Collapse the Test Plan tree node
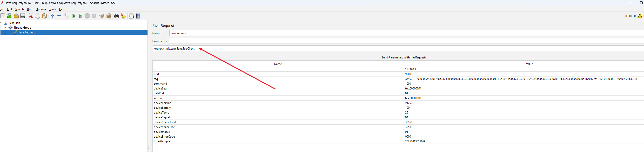Image resolution: width=644 pixels, height=152 pixels. tap(1, 23)
